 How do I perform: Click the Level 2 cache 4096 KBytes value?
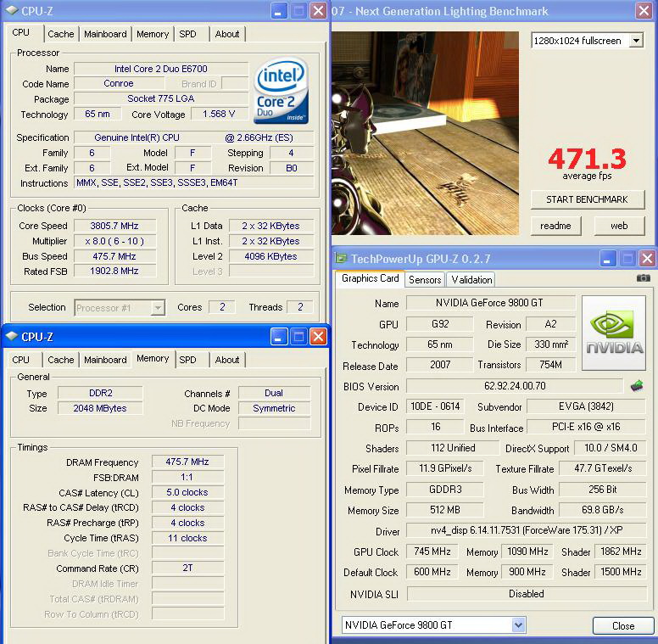[271, 256]
